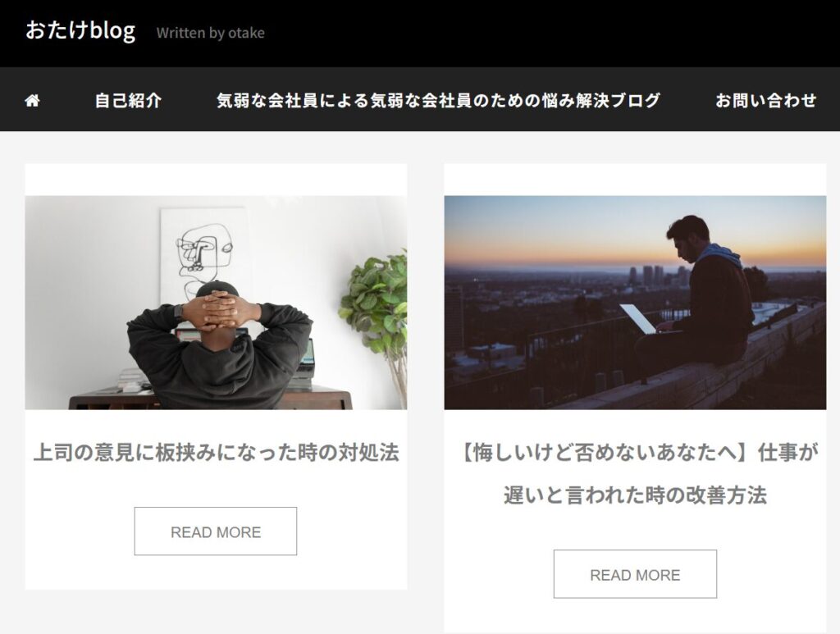The height and width of the screenshot is (634, 840).
Task: Click the green plant in first photo
Action: pyautogui.click(x=375, y=305)
